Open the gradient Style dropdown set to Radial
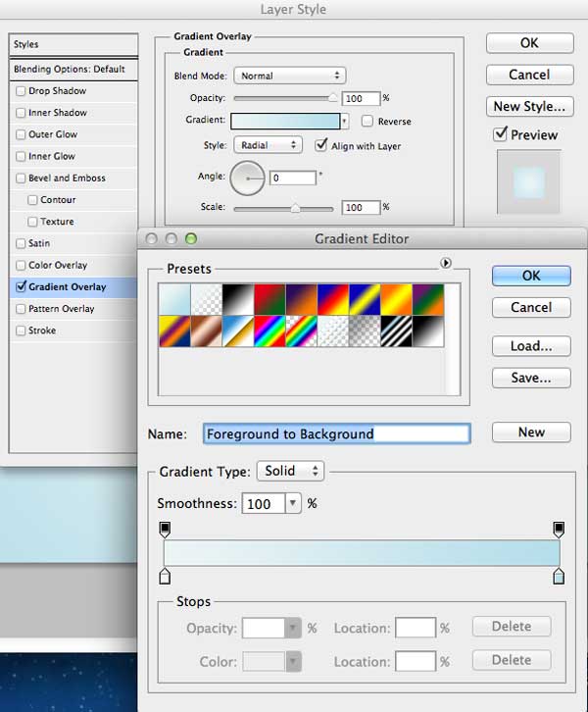The image size is (588, 712). (269, 145)
